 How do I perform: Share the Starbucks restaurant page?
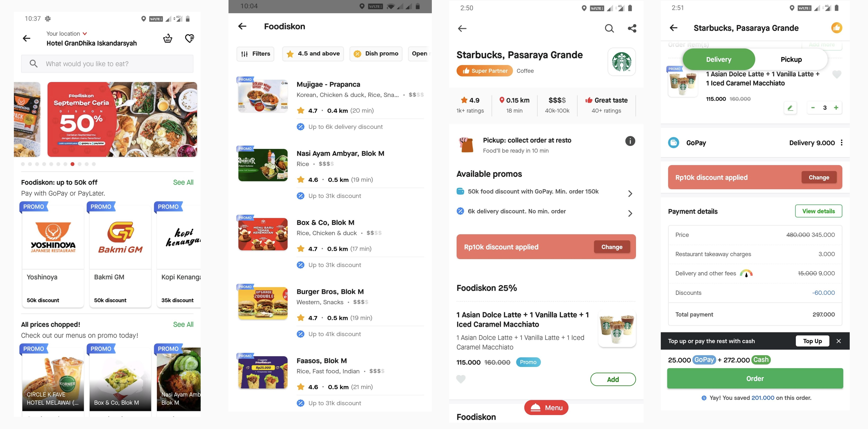click(632, 28)
